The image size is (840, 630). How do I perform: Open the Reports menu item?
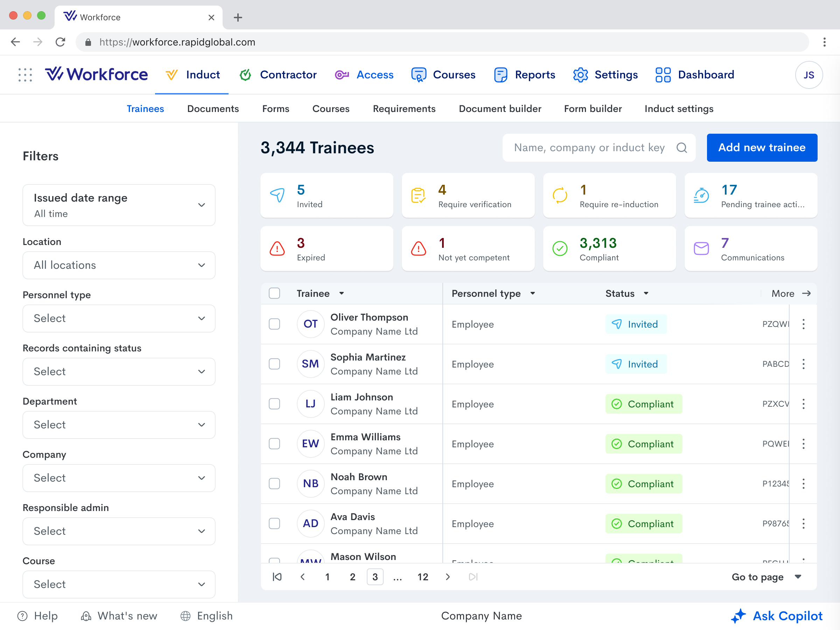pyautogui.click(x=524, y=75)
